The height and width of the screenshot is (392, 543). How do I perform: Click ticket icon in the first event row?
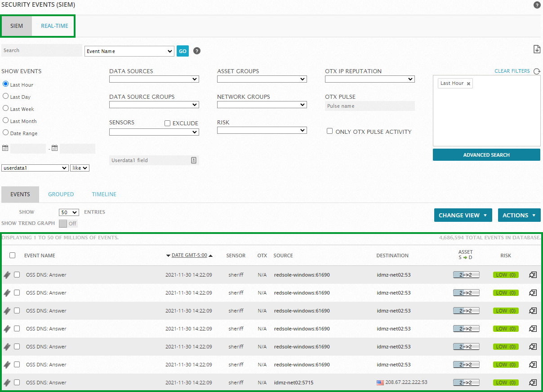pos(7,275)
